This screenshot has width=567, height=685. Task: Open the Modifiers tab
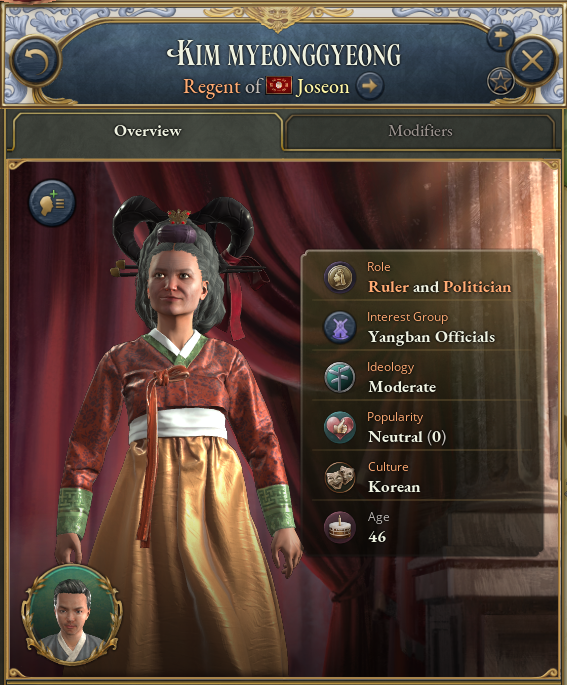point(420,131)
